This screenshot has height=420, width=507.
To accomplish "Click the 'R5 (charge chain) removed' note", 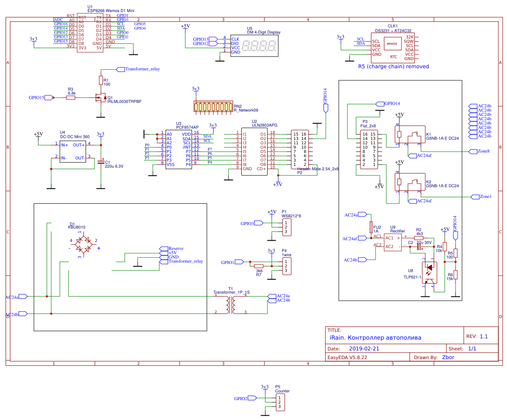I will point(393,67).
